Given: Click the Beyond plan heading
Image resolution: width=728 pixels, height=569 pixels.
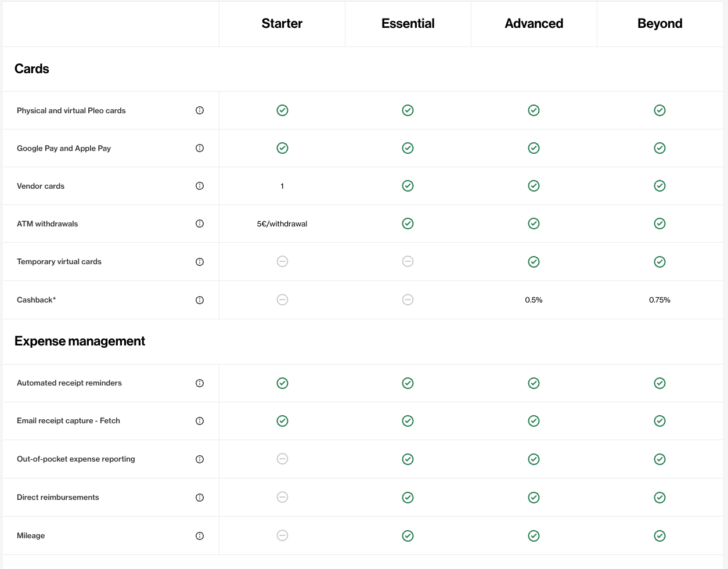Looking at the screenshot, I should pyautogui.click(x=659, y=24).
